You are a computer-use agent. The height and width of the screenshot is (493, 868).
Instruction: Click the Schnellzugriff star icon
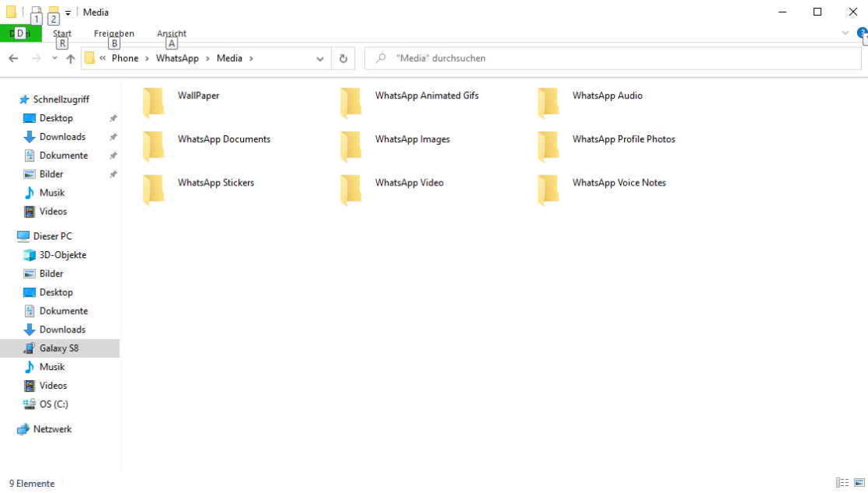(x=23, y=99)
